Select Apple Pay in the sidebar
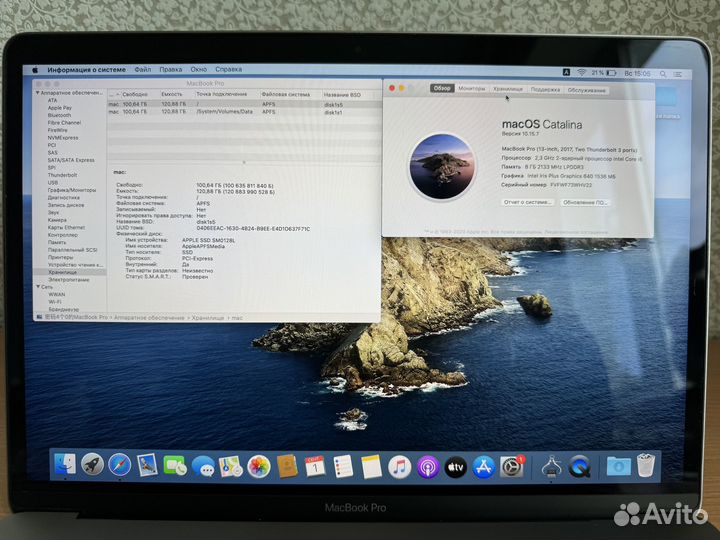Viewport: 720px width, 540px height. 60,108
